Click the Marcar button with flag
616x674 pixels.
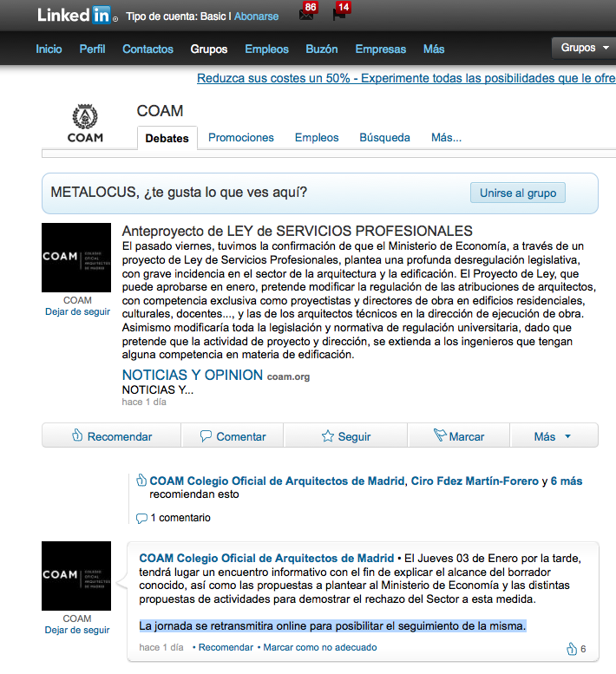pos(459,435)
